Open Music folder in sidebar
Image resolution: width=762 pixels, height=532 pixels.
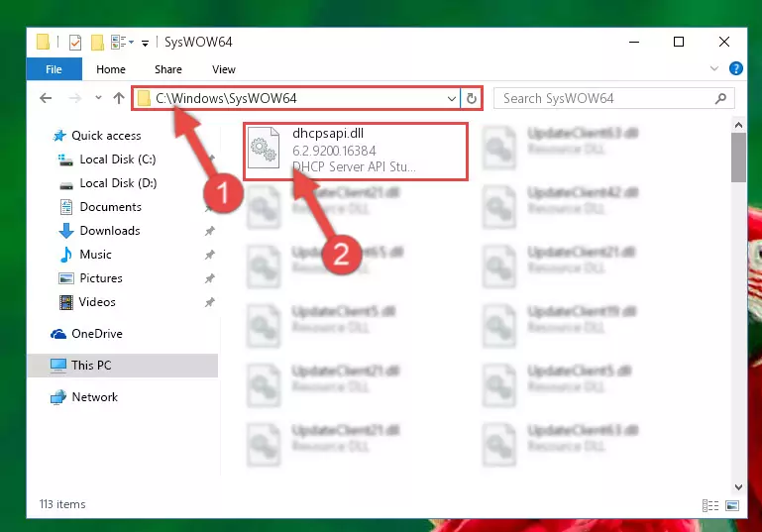(95, 255)
